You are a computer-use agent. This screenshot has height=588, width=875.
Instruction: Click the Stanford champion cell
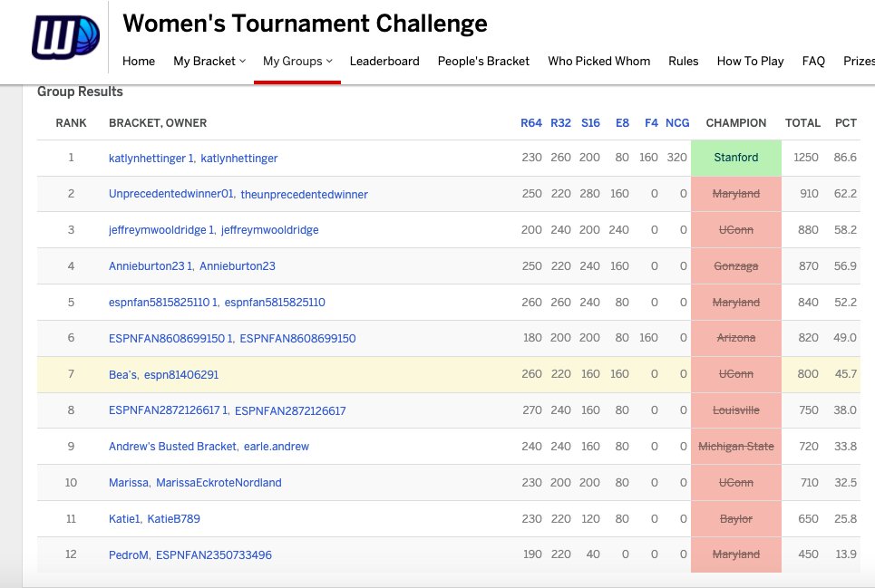[736, 158]
